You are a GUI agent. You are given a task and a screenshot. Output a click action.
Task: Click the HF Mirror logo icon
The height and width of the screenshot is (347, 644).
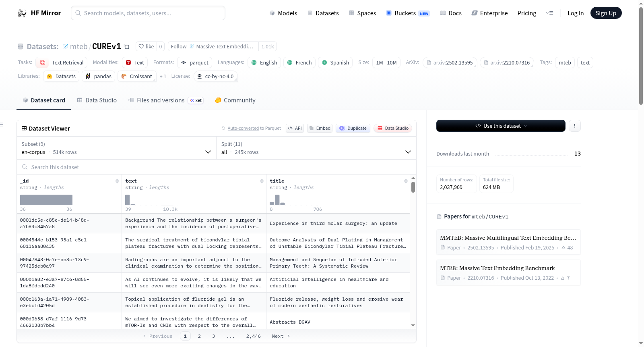point(22,13)
